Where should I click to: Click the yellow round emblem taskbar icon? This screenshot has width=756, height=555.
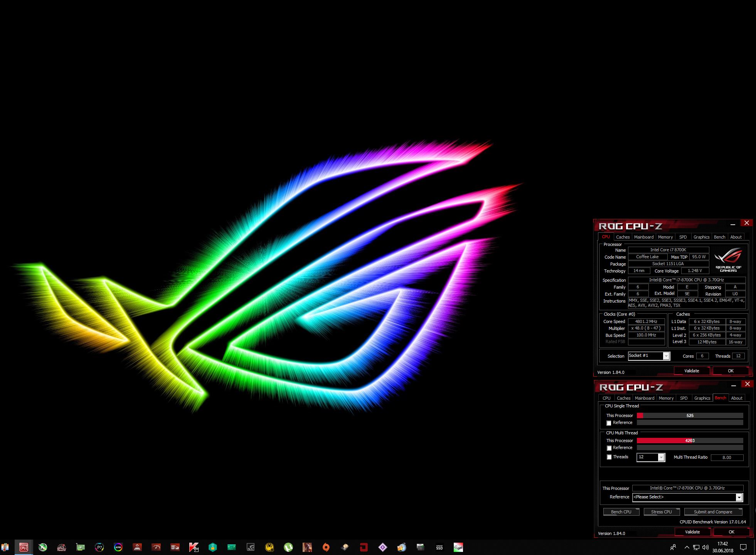(269, 547)
